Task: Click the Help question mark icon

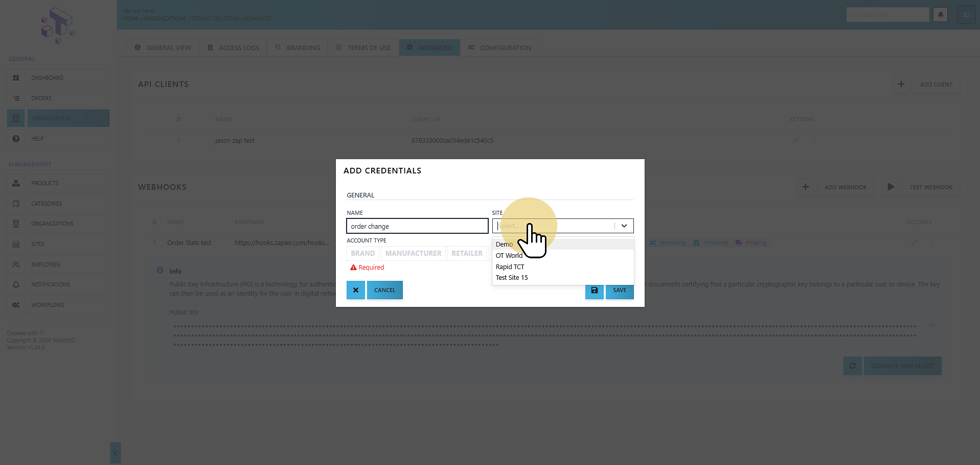Action: click(x=16, y=139)
